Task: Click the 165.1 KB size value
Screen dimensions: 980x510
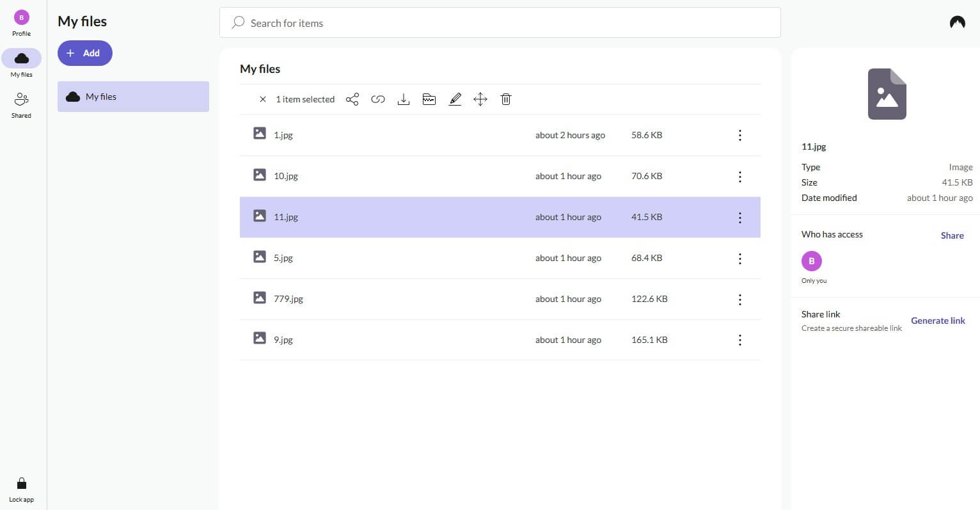Action: pos(649,340)
